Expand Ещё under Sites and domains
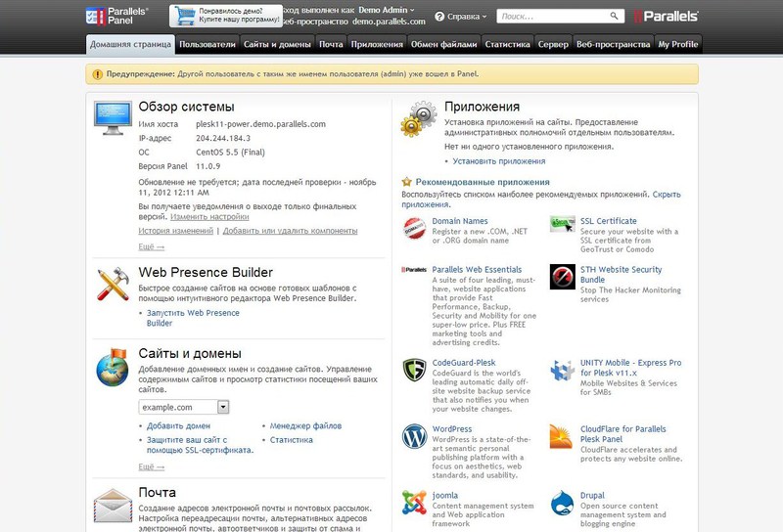 (152, 466)
